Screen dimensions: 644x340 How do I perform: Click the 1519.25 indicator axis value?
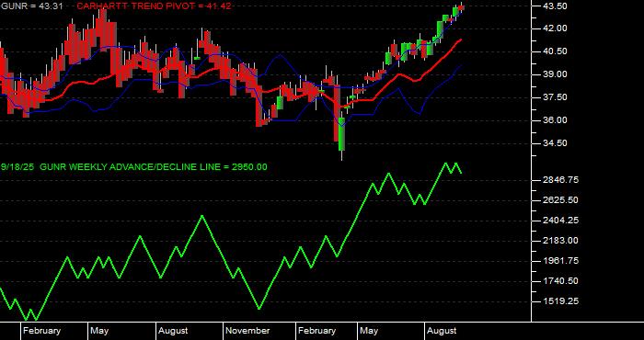560,301
